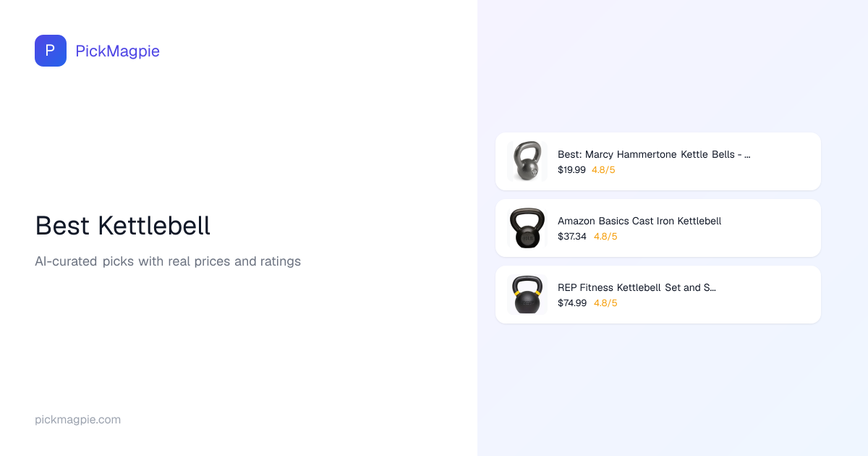Click the "AI-curated picks" subtitle text
Screen dimensions: 868x456
pos(168,261)
